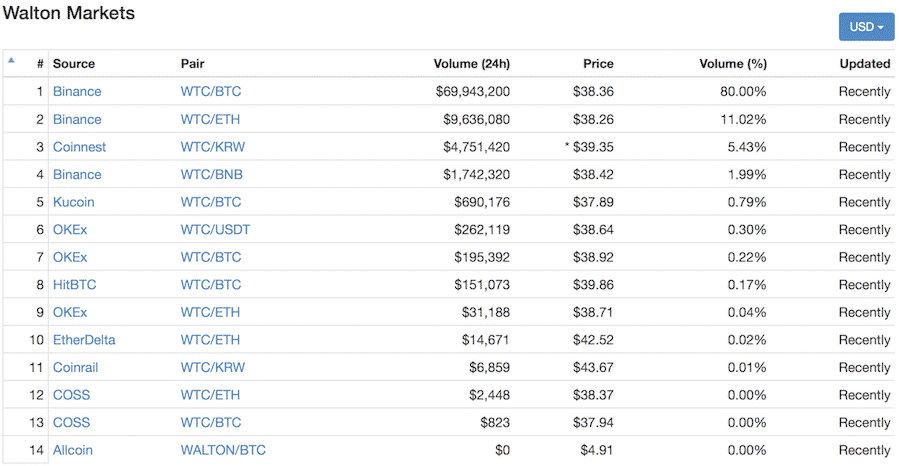899x466 pixels.
Task: Select the $151,073 volume cell
Action: click(x=482, y=285)
